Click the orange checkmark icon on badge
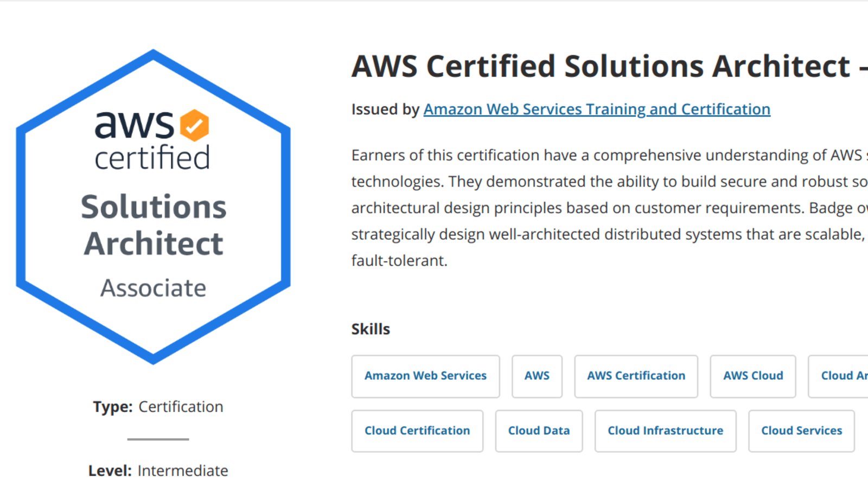 (x=194, y=125)
